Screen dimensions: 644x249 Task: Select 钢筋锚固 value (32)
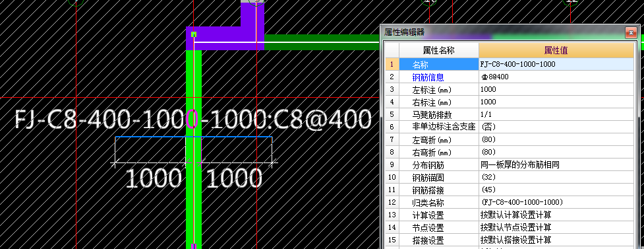click(556, 178)
